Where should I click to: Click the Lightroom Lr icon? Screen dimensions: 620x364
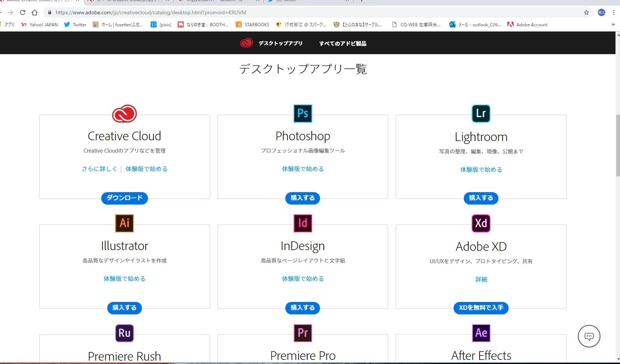coord(481,114)
